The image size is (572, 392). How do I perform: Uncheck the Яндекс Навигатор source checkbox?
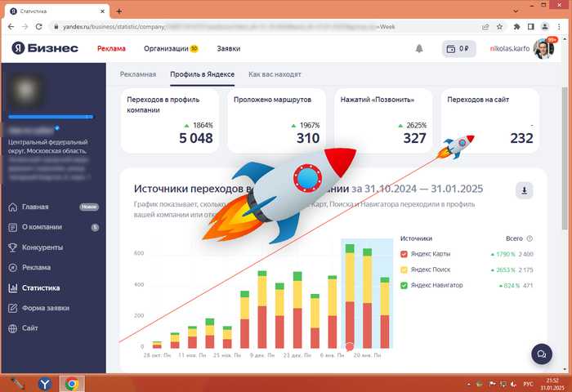404,285
